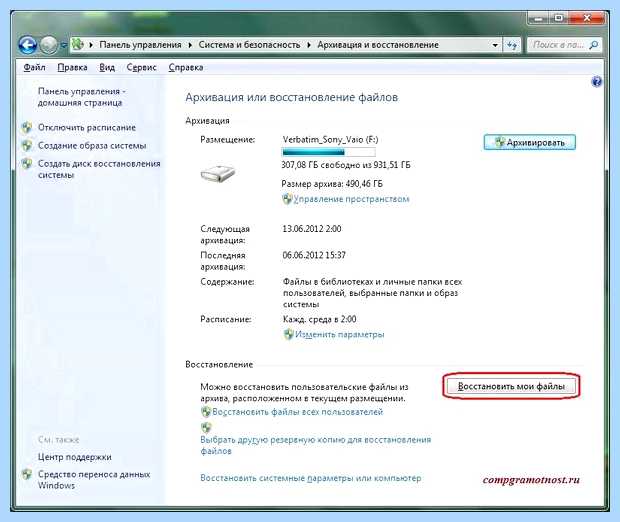Image resolution: width=620 pixels, height=522 pixels.
Task: Open Панель управления домашняя страница link
Action: click(81, 97)
